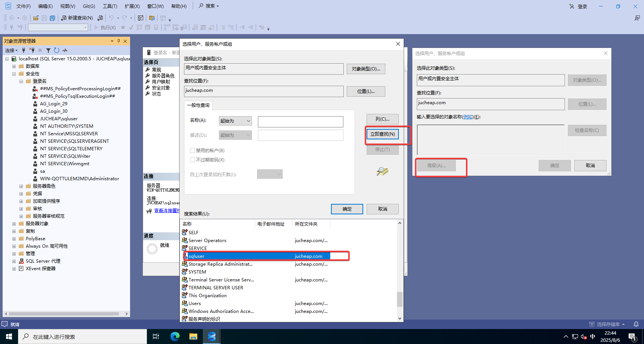Click the Windows taskbar search box
644x344 pixels.
coord(82,337)
